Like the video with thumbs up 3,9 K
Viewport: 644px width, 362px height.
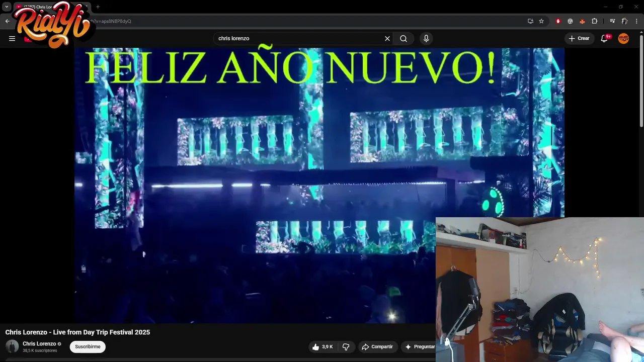[323, 346]
